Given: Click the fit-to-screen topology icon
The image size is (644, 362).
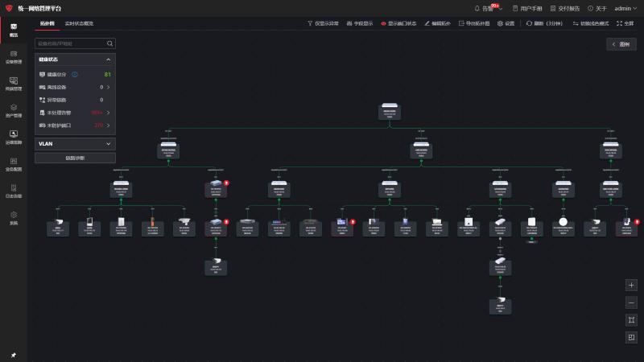Looking at the screenshot, I should pyautogui.click(x=631, y=319).
